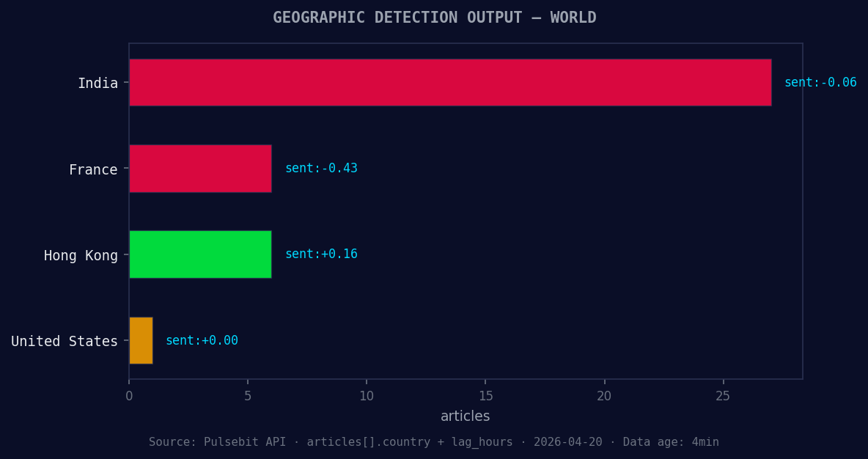Click the France axis label
This screenshot has height=459, width=868.
[93, 169]
